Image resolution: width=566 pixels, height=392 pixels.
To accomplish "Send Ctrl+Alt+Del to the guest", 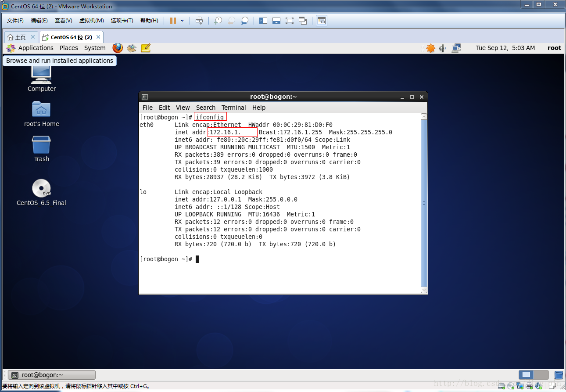I will pyautogui.click(x=199, y=21).
